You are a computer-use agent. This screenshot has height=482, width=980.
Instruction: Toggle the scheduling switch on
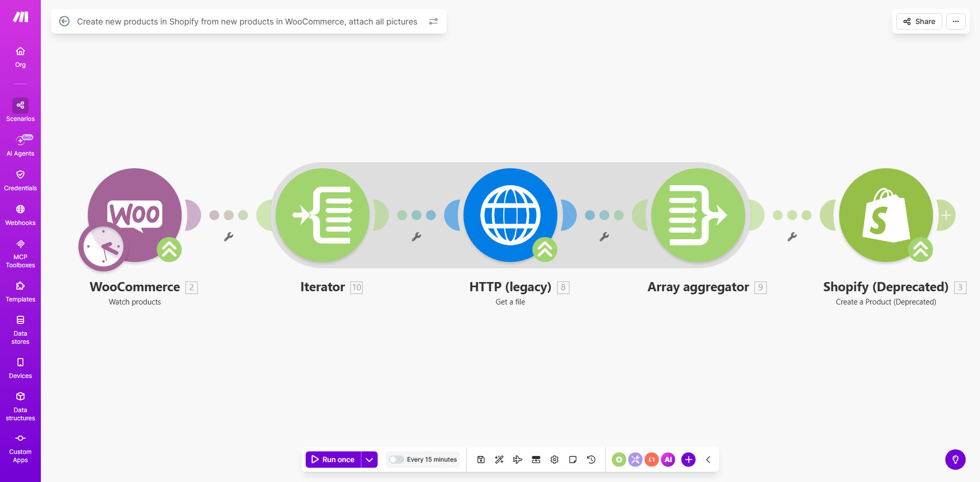(396, 460)
